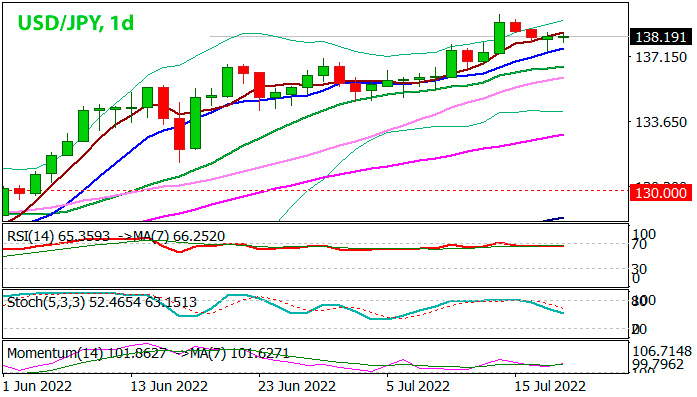The image size is (697, 397).
Task: Click the 1 Jun 2022 date label
Action: pyautogui.click(x=37, y=386)
